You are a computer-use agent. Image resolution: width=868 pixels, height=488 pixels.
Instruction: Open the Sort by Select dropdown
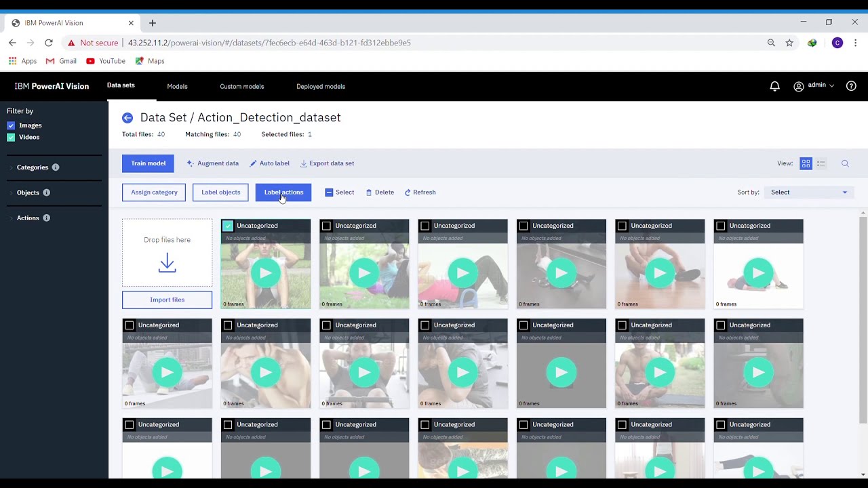click(x=809, y=192)
